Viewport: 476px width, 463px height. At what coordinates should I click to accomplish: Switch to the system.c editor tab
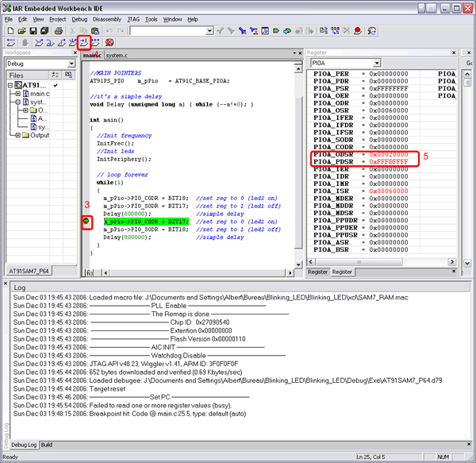(x=117, y=56)
